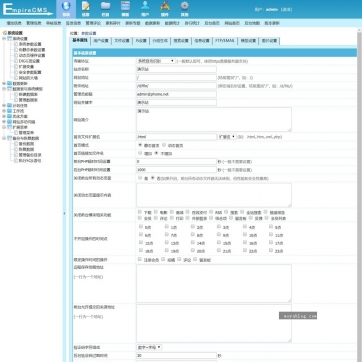Select the 增加 radio for homepage link filename
The height and width of the screenshot is (362, 362).
tap(140, 153)
